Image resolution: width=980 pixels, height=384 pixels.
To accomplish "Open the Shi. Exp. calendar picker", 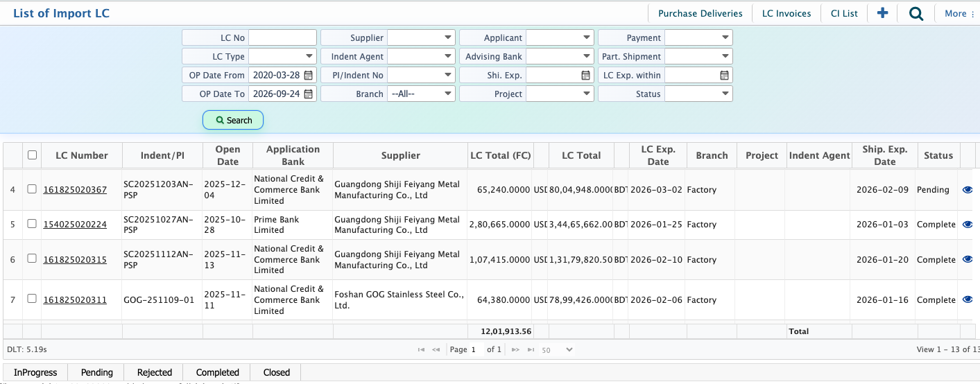I will coord(585,75).
